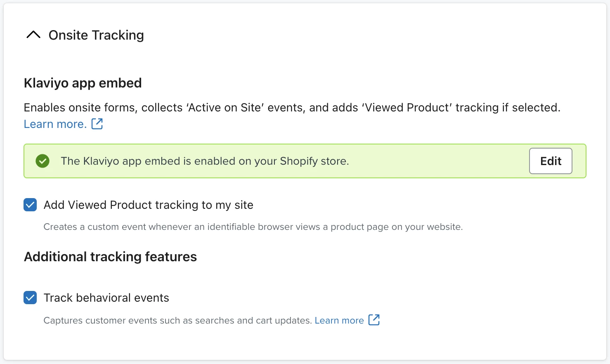Collapse the Onsite Tracking section chevron
This screenshot has height=364, width=610.
[33, 35]
